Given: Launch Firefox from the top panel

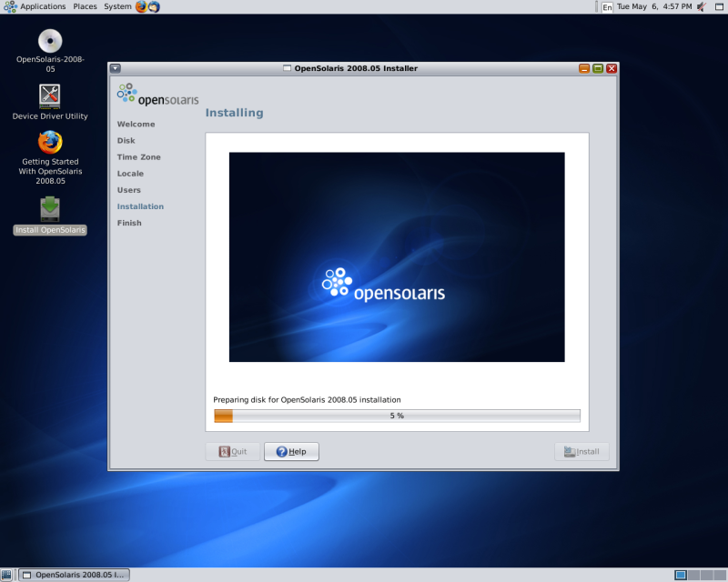Looking at the screenshot, I should [x=141, y=6].
